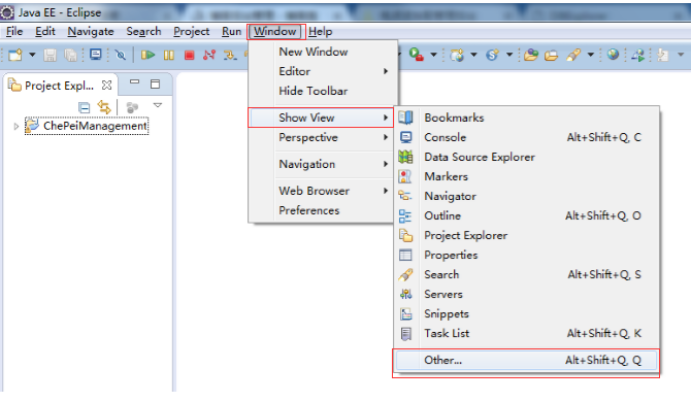Screen dimensions: 692x403
Task: Click the new web project globe icon
Action: click(457, 55)
